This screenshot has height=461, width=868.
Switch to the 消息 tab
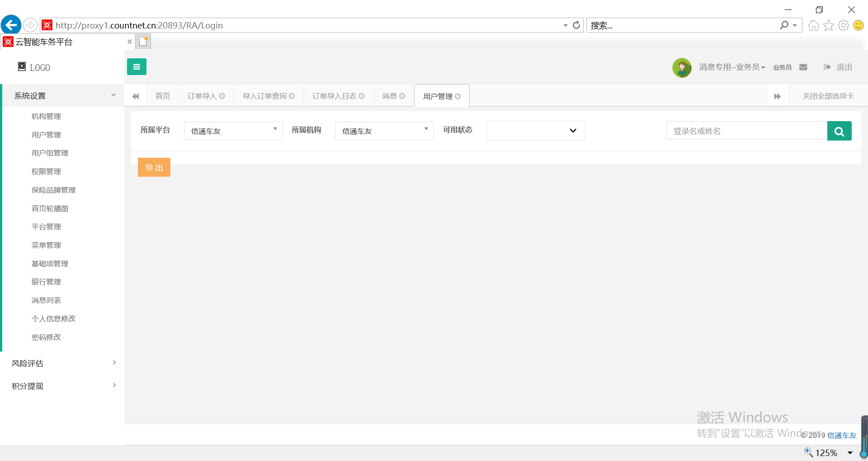coord(389,96)
